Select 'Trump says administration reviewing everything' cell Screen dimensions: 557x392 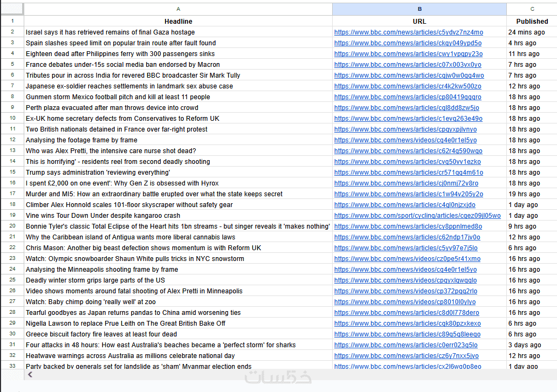(178, 173)
